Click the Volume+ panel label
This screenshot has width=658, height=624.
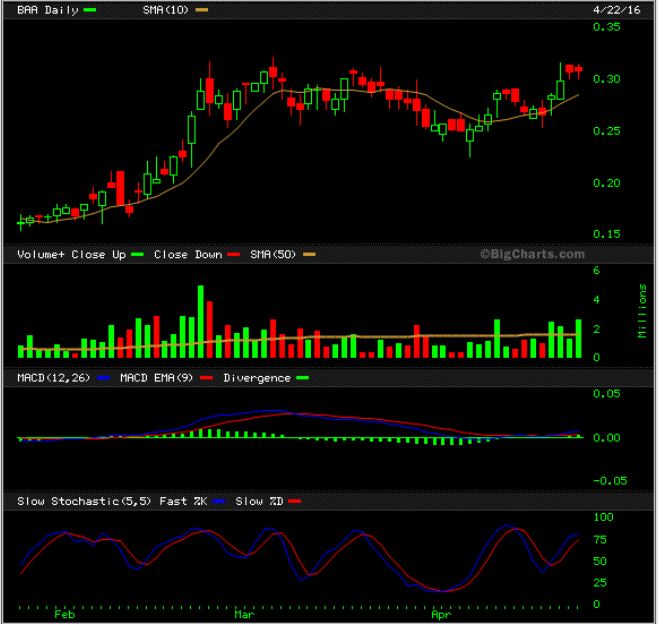[41, 254]
